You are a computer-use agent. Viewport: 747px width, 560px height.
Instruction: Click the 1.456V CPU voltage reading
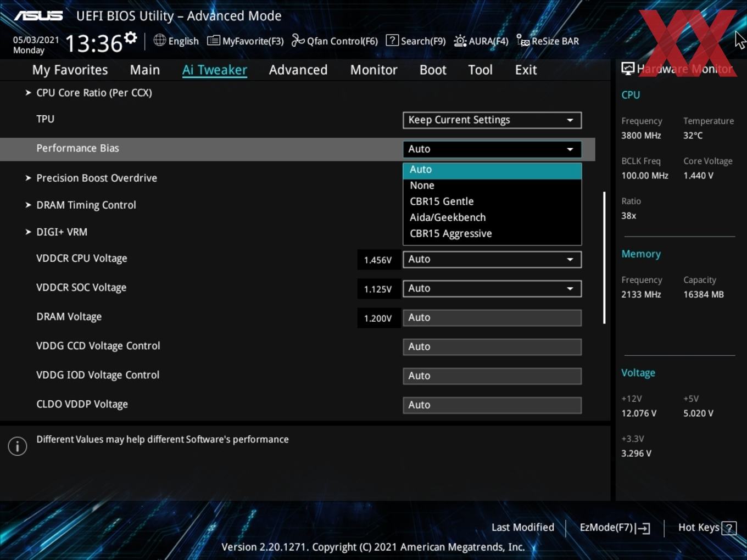tap(378, 260)
